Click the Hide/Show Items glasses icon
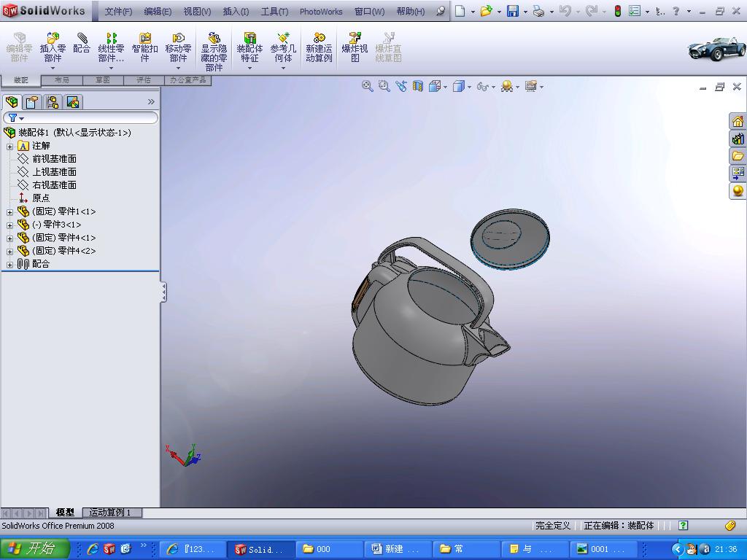Viewport: 747px width, 560px height. (x=483, y=87)
